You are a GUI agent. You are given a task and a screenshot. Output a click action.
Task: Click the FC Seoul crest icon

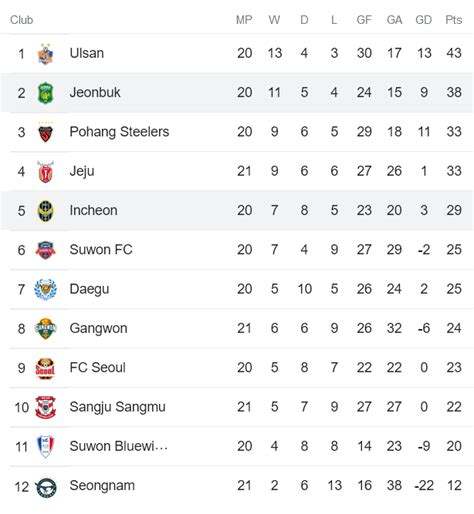[x=45, y=368]
